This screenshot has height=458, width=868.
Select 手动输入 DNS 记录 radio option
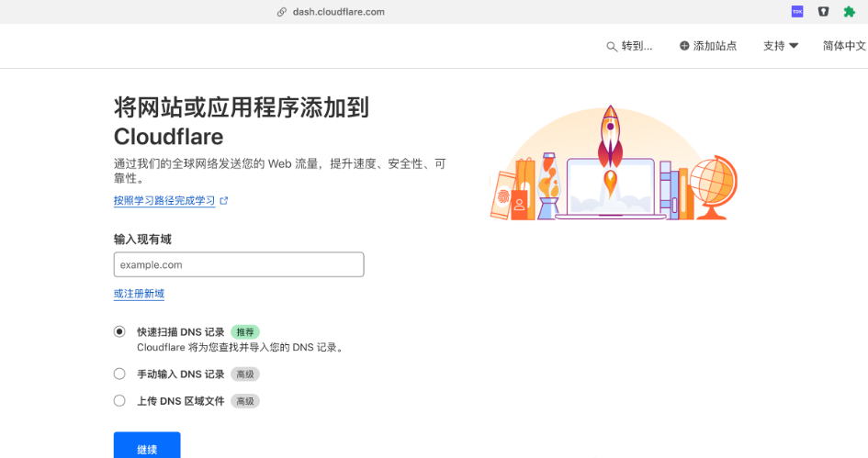119,374
